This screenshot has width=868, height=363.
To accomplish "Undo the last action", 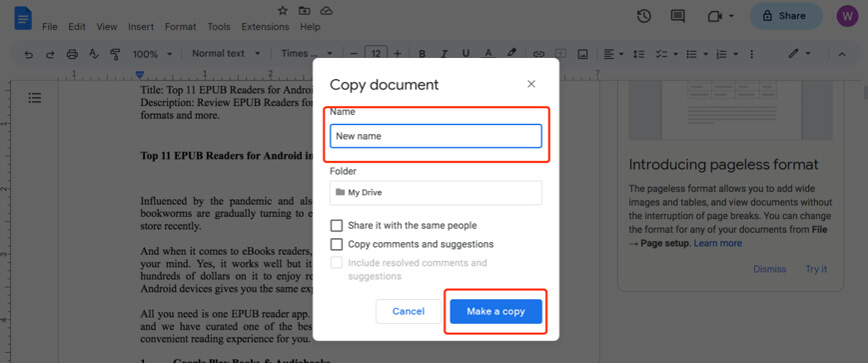I will [x=29, y=54].
